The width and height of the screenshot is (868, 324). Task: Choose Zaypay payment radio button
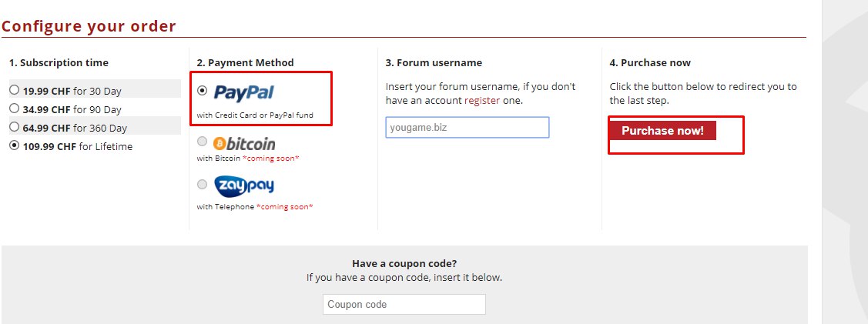203,184
